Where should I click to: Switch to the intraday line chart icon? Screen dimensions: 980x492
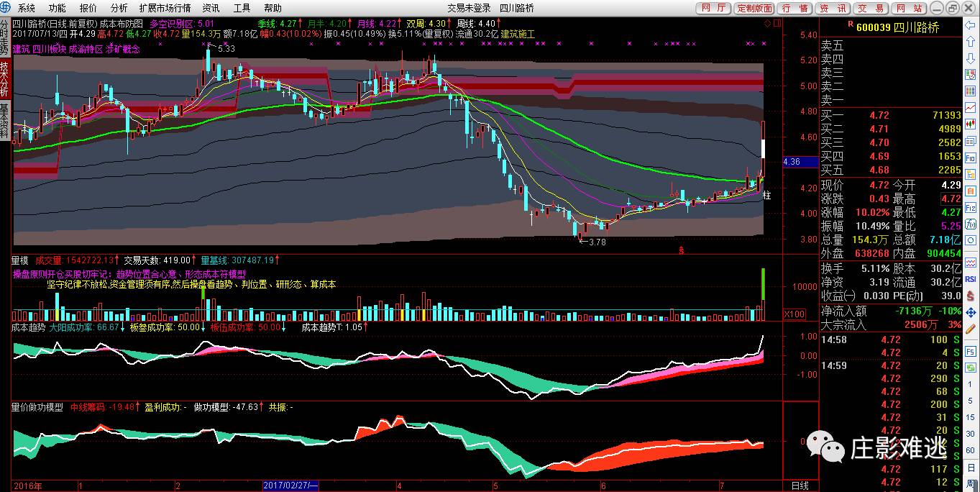click(x=970, y=106)
